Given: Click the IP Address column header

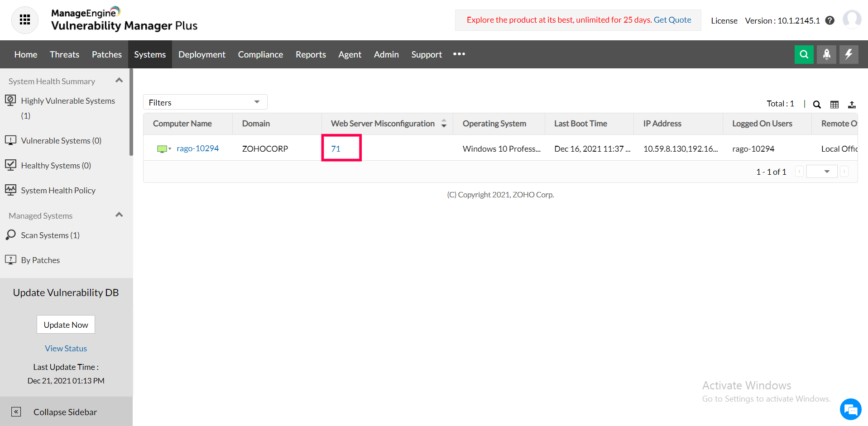Looking at the screenshot, I should tap(662, 124).
